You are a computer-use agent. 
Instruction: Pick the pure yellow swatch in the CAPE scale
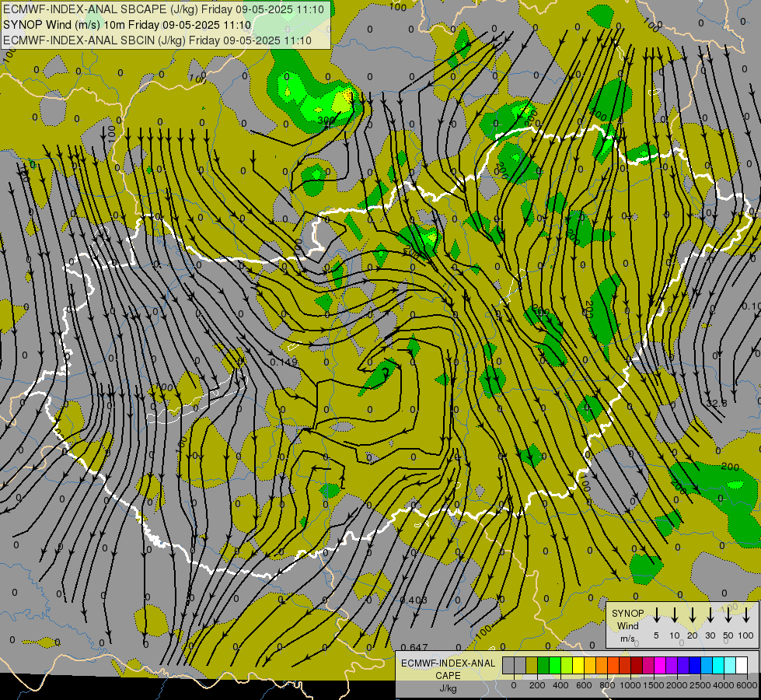[x=578, y=666]
